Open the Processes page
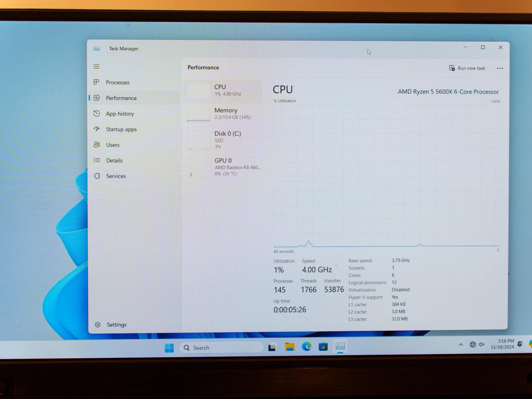 coord(118,82)
